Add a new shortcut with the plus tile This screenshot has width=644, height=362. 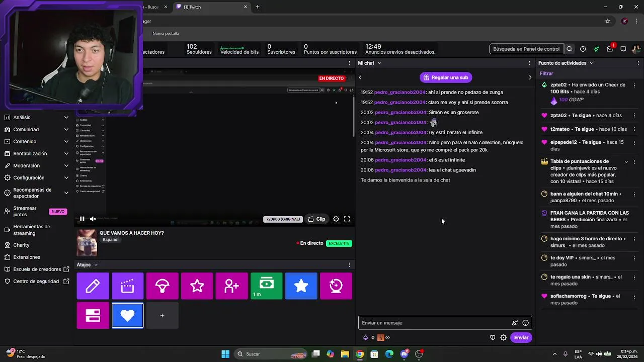[x=162, y=315]
